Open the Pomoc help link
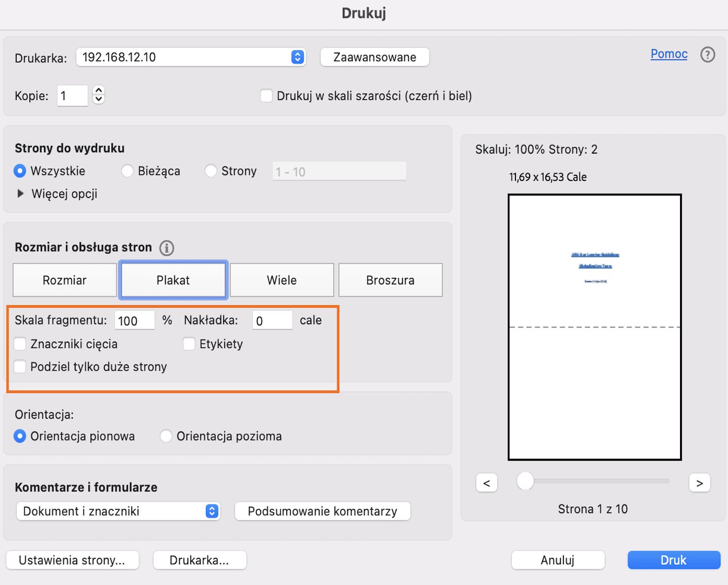Viewport: 728px width, 585px height. point(669,54)
